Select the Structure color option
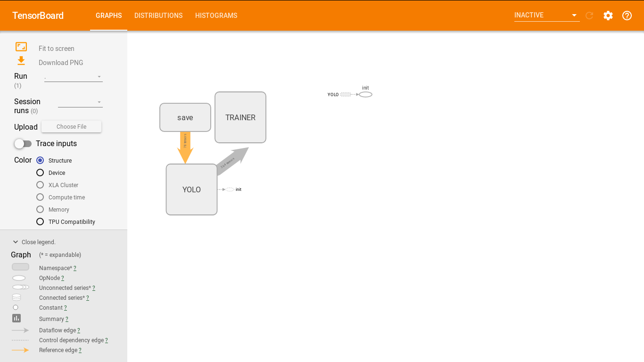Screen dimensions: 644x362 40,160
